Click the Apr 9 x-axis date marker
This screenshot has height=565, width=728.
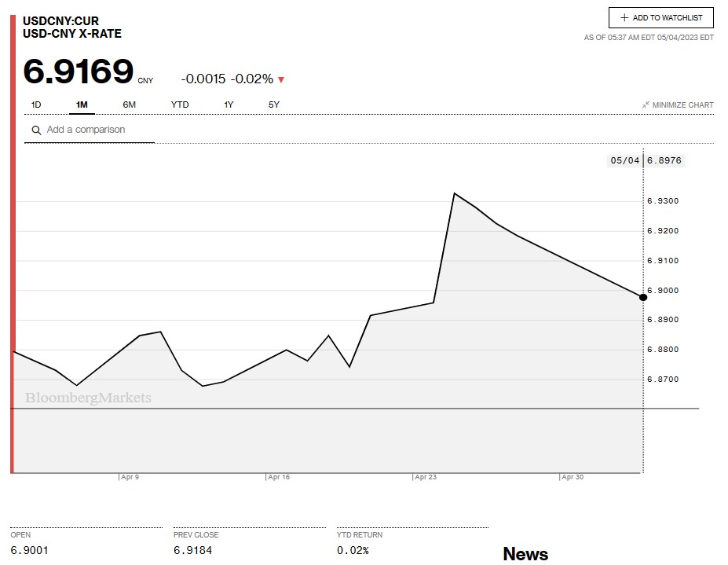click(130, 477)
